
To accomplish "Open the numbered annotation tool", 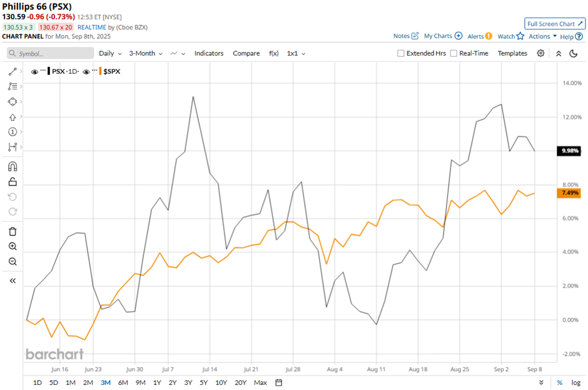I will coord(13,131).
